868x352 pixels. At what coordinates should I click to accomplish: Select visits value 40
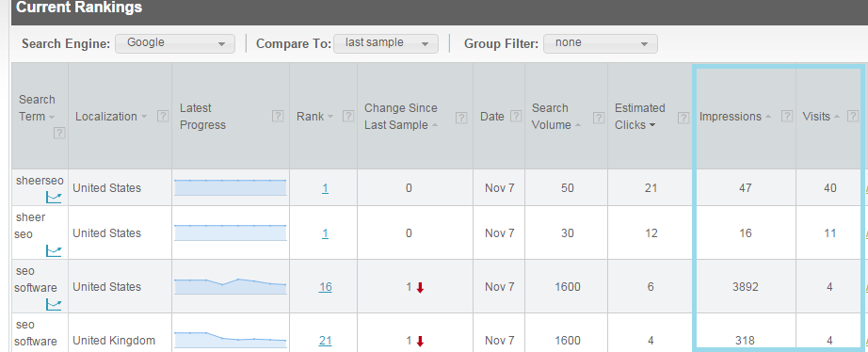829,188
